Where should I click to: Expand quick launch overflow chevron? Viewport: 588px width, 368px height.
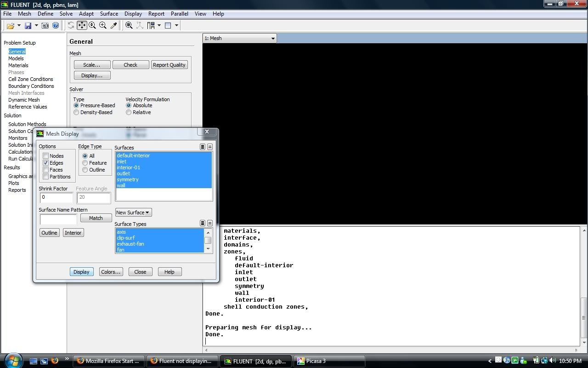pyautogui.click(x=67, y=358)
